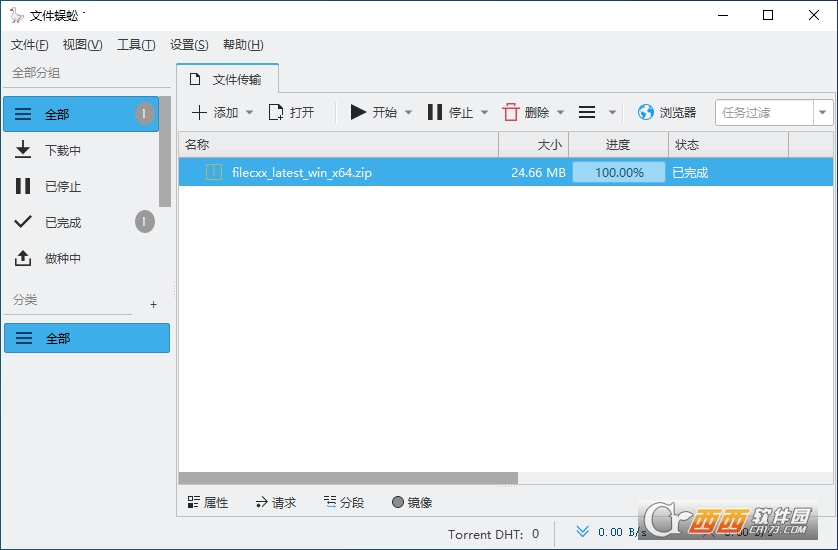Click the red 删除 trash icon
This screenshot has width=838, height=550.
[511, 113]
